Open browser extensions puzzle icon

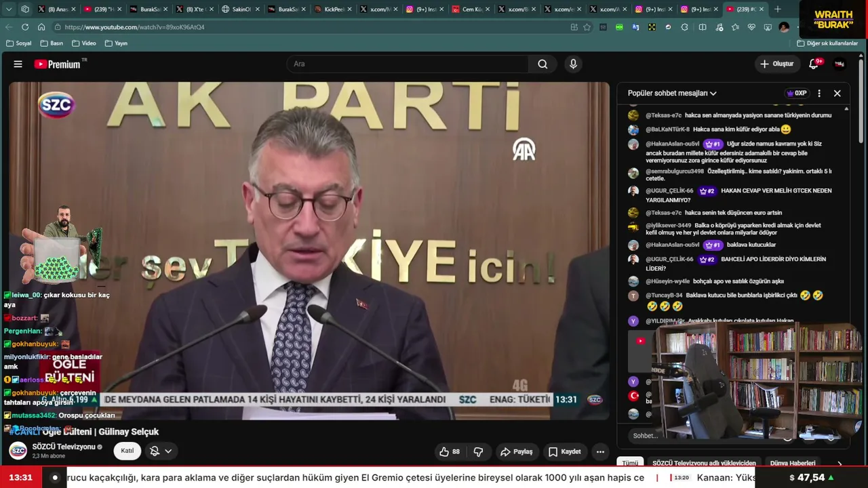[684, 27]
